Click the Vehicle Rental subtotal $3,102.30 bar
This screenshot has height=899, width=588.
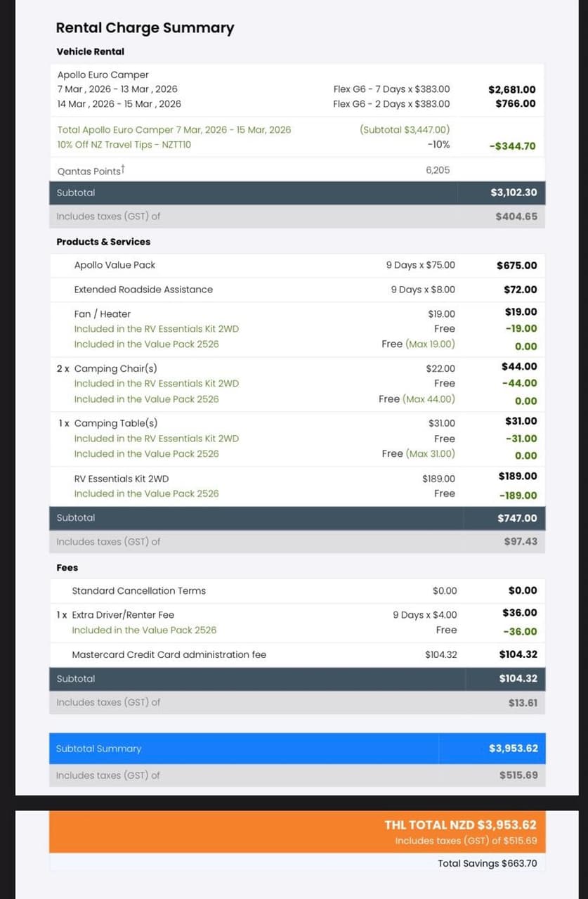[297, 193]
